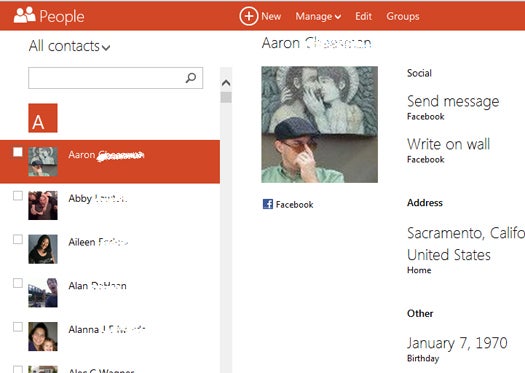Viewport: 525px width, 373px height.
Task: Open the Sacramento, California address
Action: click(466, 233)
